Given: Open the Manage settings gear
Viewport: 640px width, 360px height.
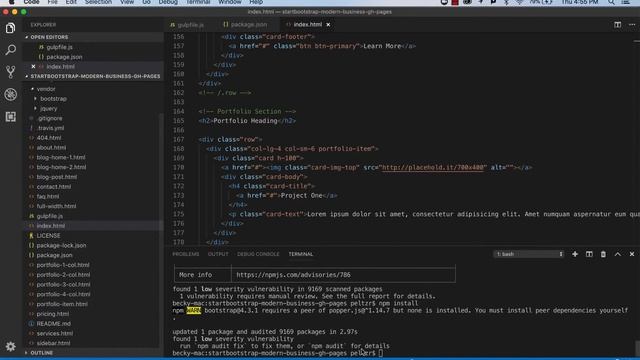Looking at the screenshot, I should coord(11,346).
